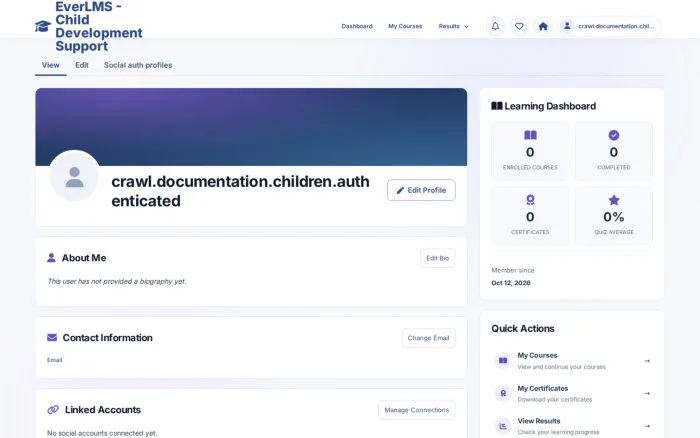Viewport: 700px width, 438px height.
Task: Open View Results quick action link
Action: (572, 426)
